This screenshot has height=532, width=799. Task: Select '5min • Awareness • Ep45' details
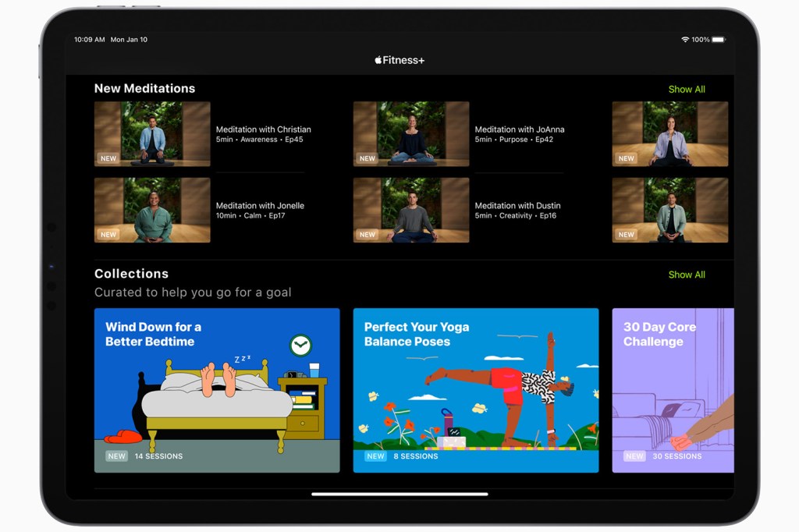[259, 140]
